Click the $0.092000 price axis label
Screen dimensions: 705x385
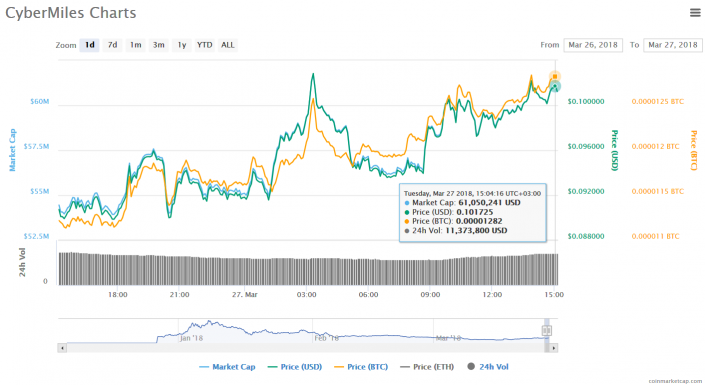[586, 192]
